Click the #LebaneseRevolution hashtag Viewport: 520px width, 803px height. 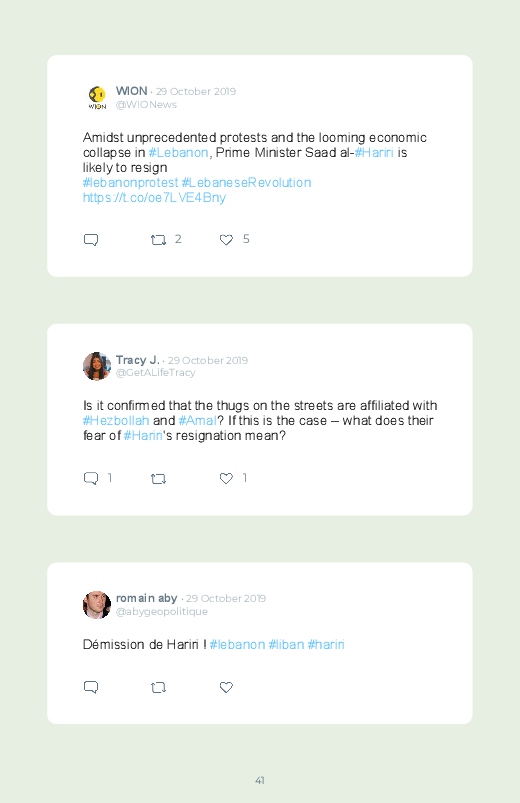coord(246,183)
